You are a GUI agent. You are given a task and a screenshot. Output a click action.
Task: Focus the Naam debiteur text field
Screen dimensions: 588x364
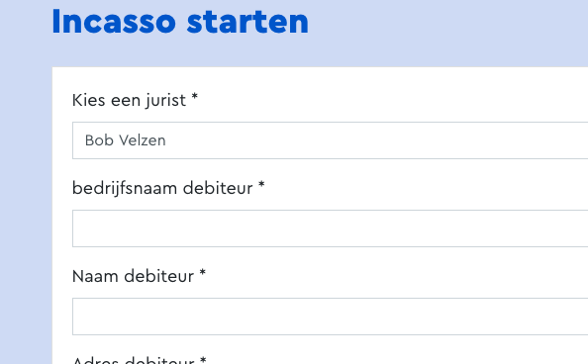(x=330, y=317)
